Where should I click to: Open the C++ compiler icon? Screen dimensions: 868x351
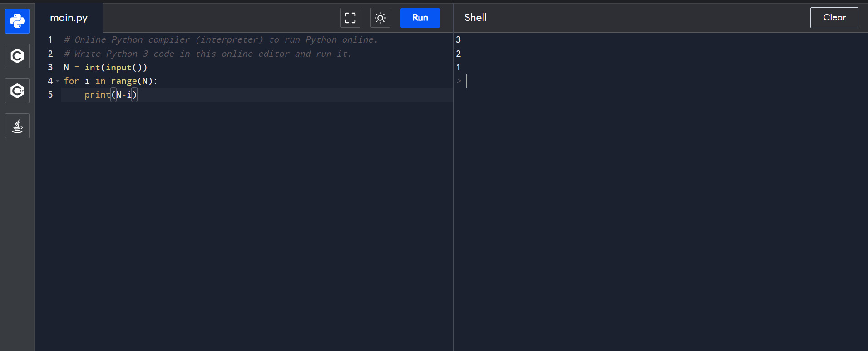click(17, 91)
